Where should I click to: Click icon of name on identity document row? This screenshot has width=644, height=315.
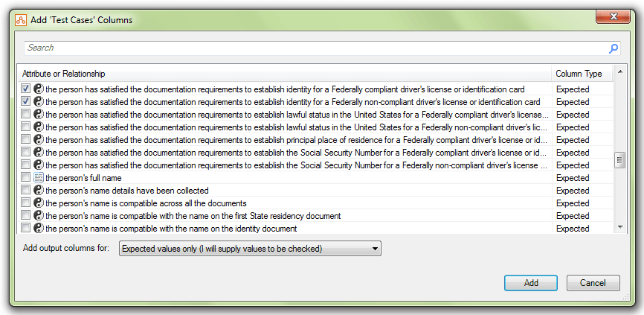(x=39, y=228)
